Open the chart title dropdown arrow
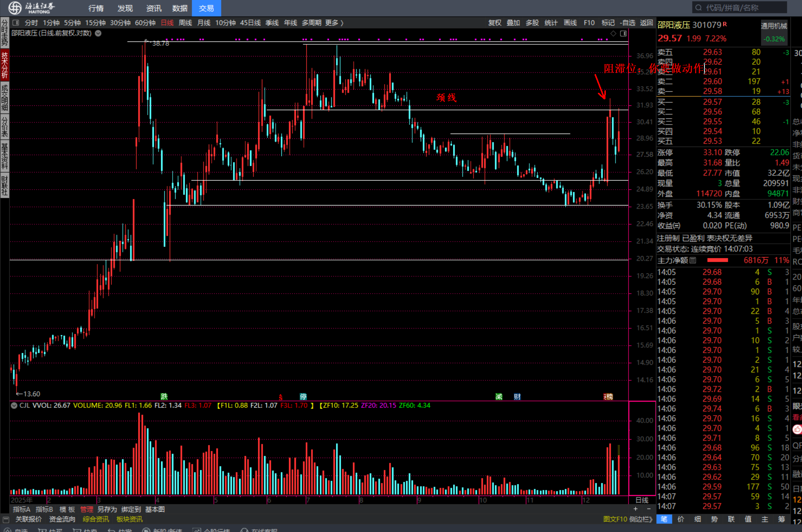 [98, 33]
